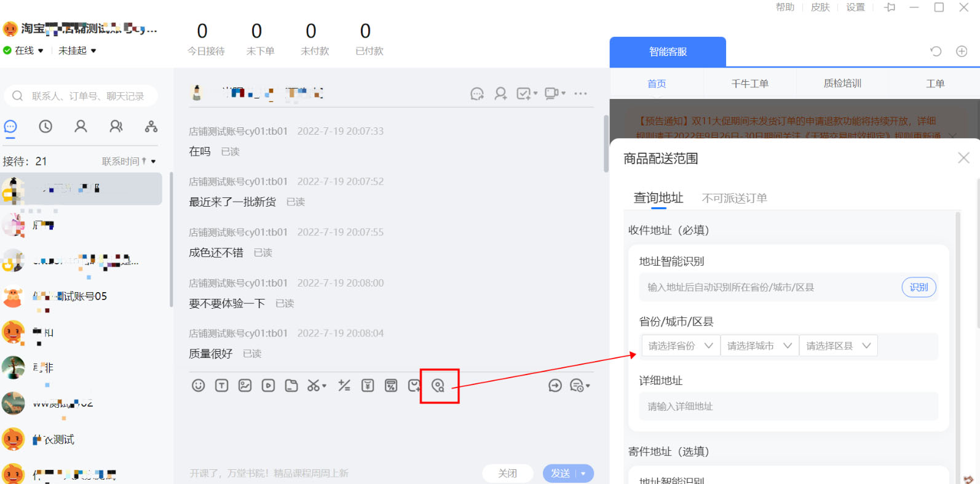This screenshot has width=980, height=484.
Task: Pin the window with pin icon
Action: [890, 7]
